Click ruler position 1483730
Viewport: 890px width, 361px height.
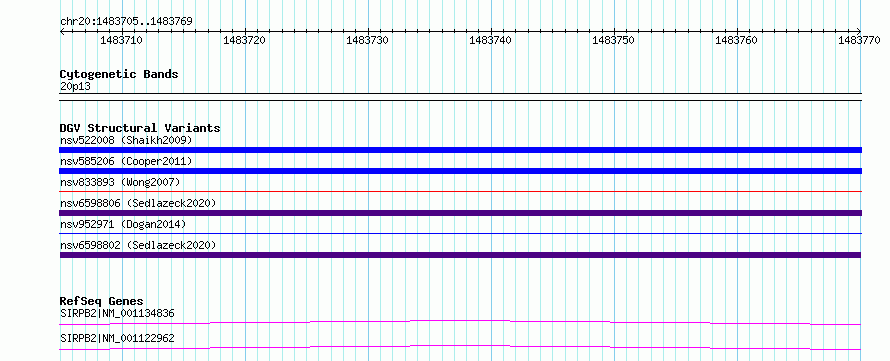coord(367,40)
